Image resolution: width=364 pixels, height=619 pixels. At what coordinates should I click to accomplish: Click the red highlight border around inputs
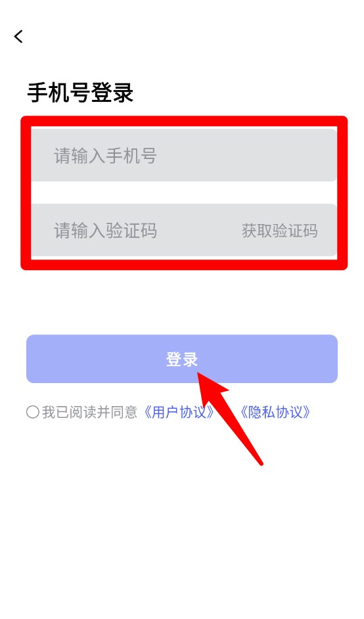coord(184,121)
